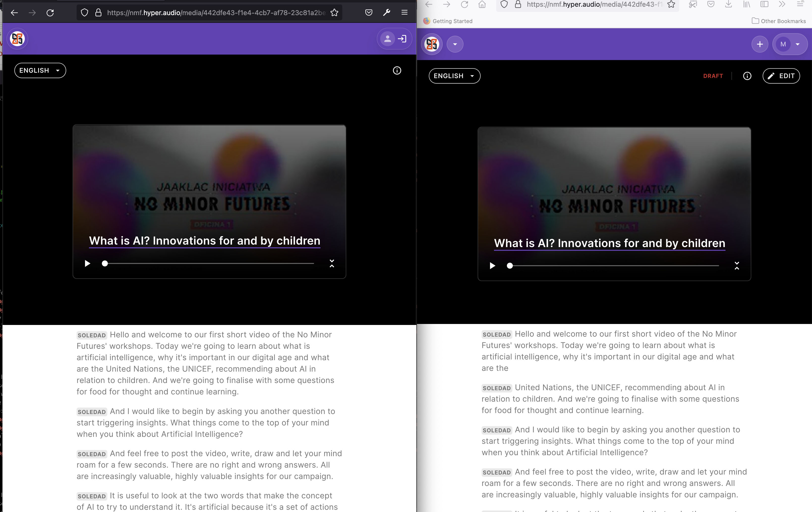This screenshot has width=812, height=512.
Task: Open Getting Started bookmark
Action: [448, 21]
